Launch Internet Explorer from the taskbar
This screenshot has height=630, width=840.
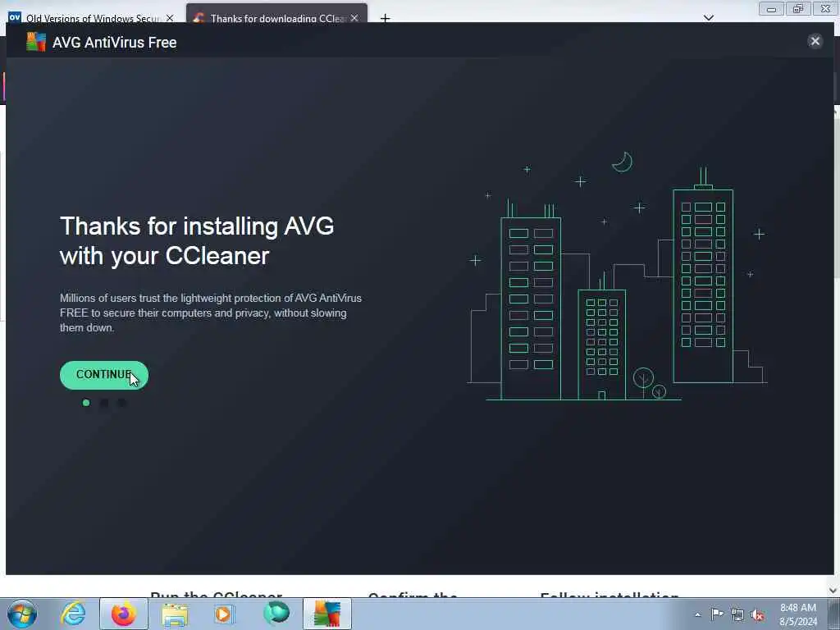point(73,614)
